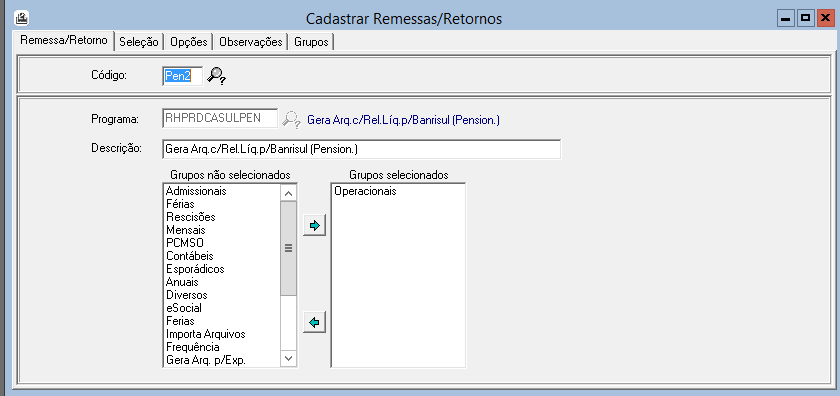840x396 pixels.
Task: Click the left arrow to remove group
Action: click(x=314, y=323)
